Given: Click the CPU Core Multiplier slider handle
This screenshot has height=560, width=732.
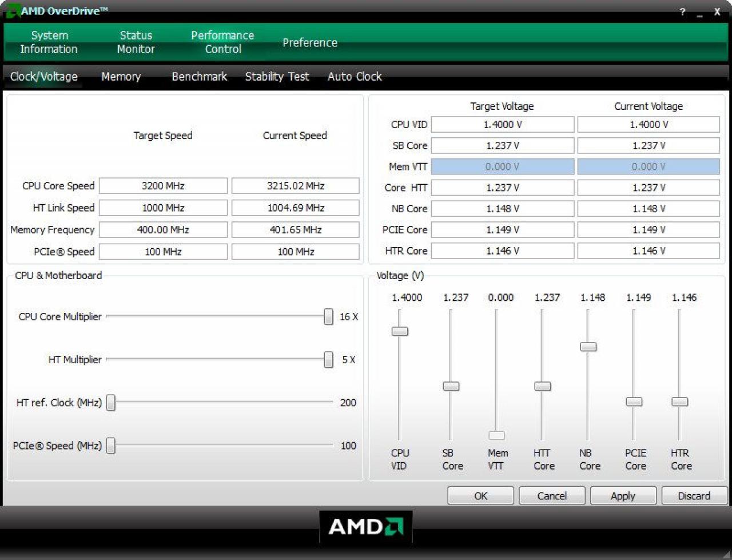Looking at the screenshot, I should point(328,316).
